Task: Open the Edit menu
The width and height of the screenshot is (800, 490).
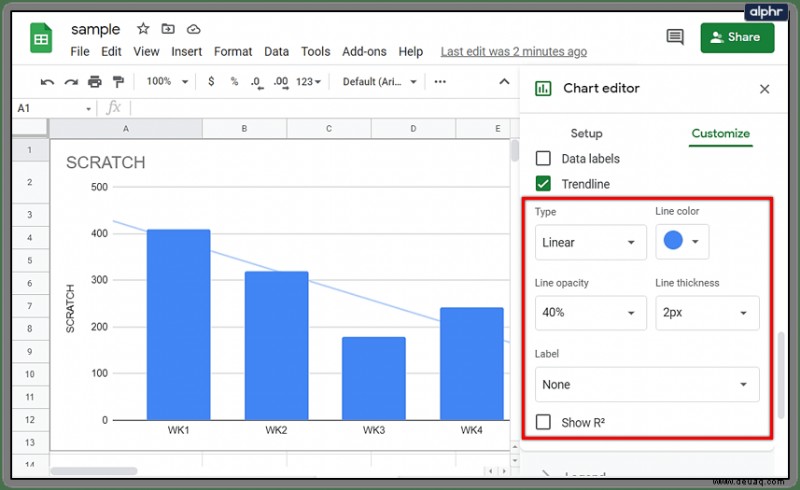Action: pyautogui.click(x=111, y=52)
